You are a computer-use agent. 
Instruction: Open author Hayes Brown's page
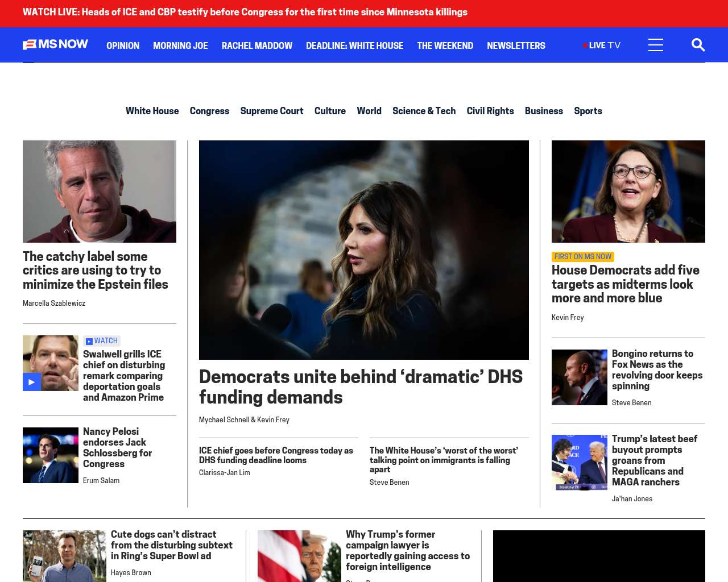pos(131,573)
